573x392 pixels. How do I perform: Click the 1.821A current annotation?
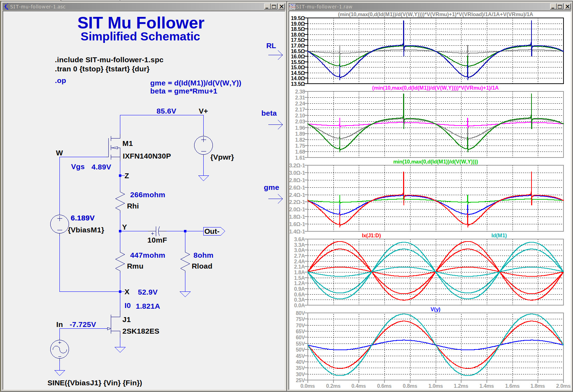point(148,306)
